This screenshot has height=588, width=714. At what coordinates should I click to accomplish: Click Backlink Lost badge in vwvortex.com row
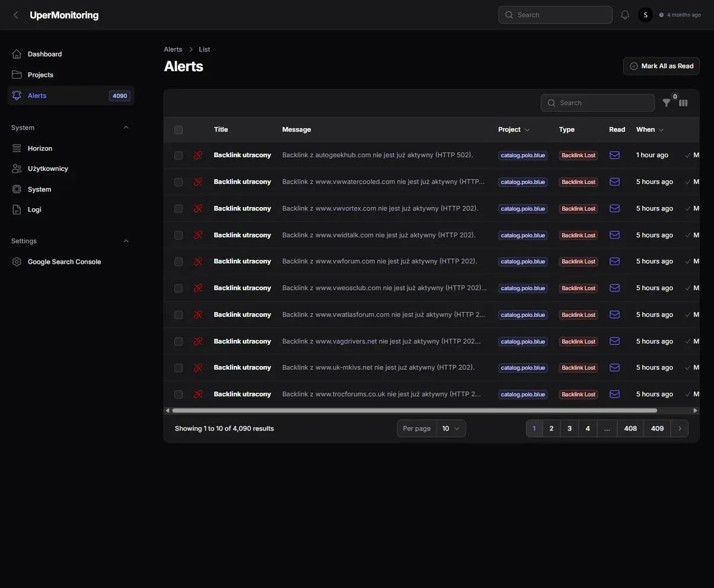click(x=578, y=209)
